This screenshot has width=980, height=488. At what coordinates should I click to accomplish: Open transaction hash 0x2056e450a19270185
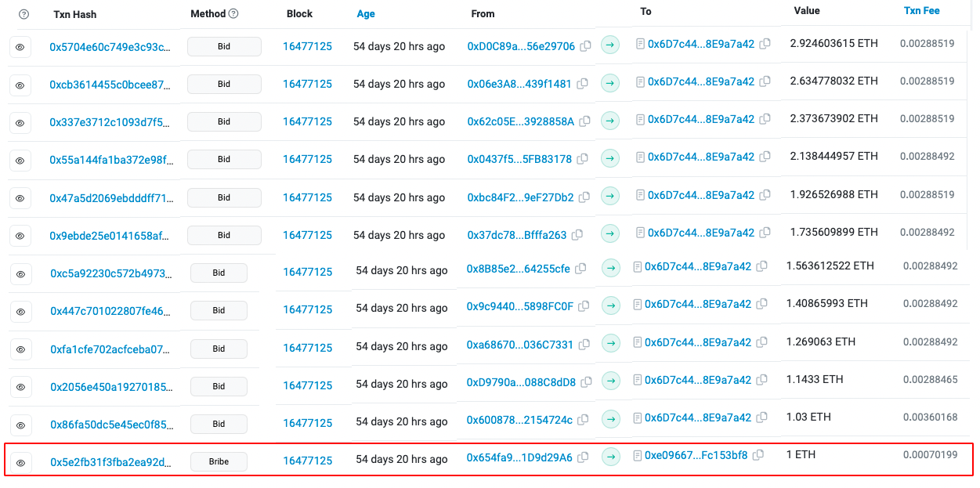pyautogui.click(x=110, y=386)
